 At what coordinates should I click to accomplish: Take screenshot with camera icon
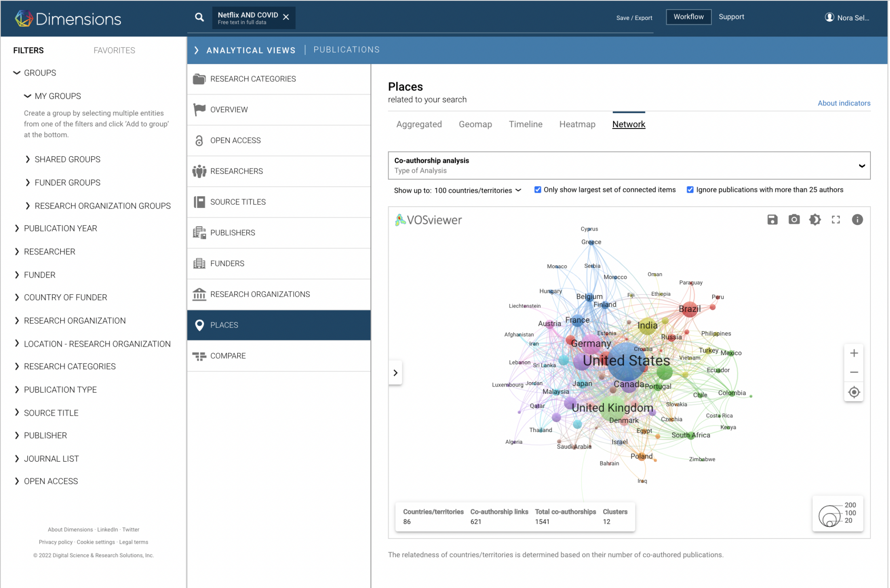point(794,220)
